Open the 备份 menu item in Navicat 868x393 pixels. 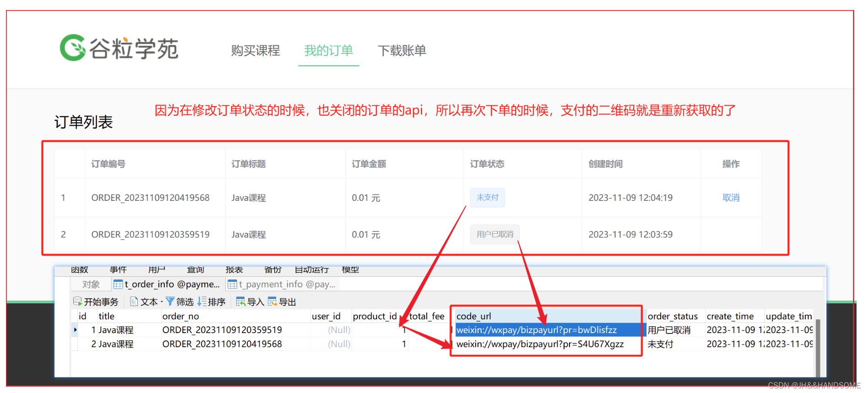click(x=273, y=269)
